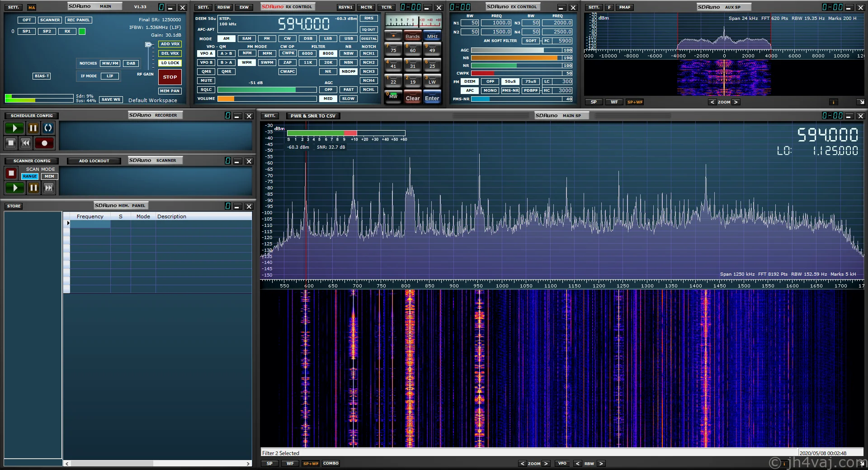
Task: Pause the scanner with the pause icon
Action: tap(33, 188)
